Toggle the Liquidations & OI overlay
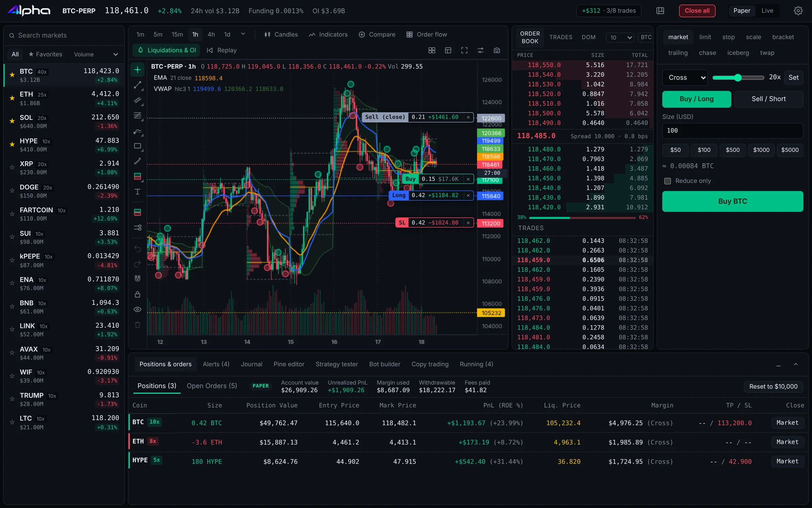The height and width of the screenshot is (508, 812). pos(166,50)
